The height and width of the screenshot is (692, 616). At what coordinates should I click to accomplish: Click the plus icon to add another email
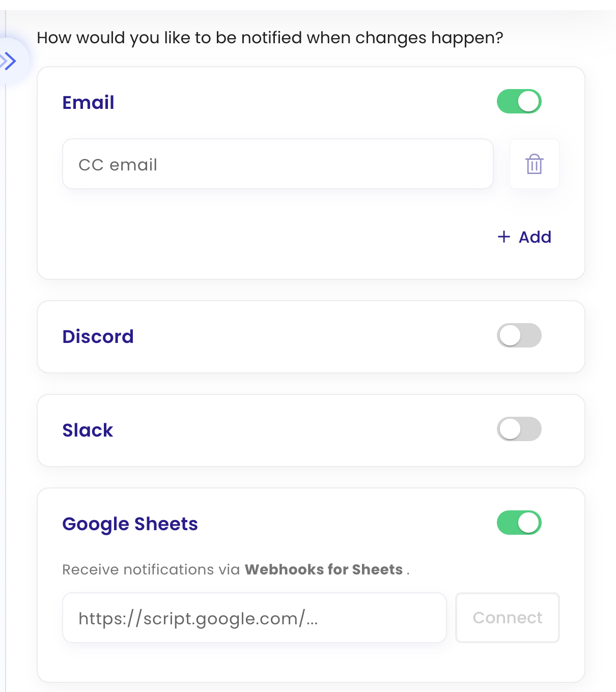click(x=504, y=237)
